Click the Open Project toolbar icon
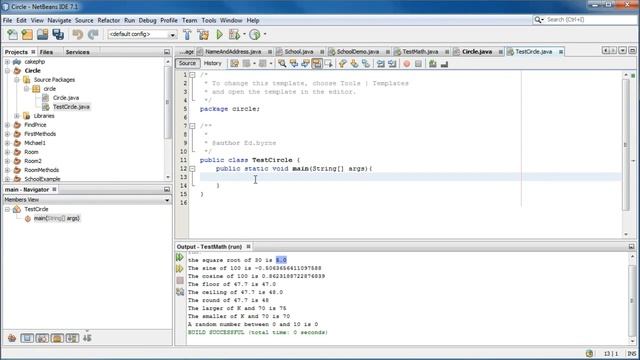640x360 pixels. (42, 35)
